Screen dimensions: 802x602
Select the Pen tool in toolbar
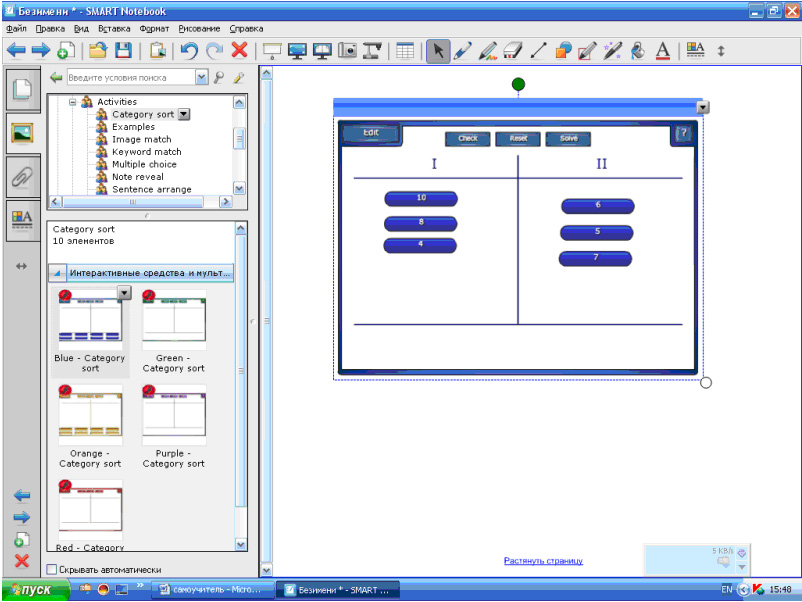(x=463, y=50)
